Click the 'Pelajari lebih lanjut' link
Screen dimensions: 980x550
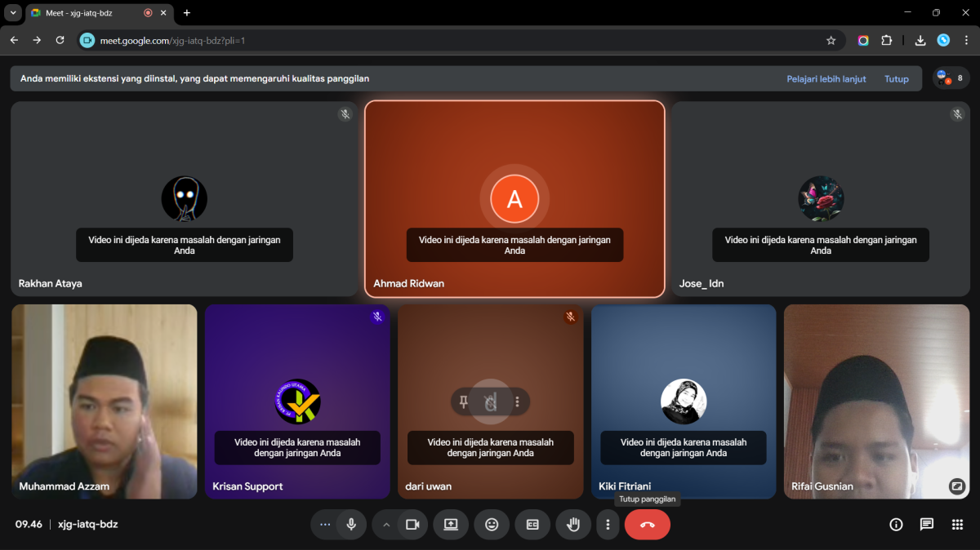[826, 79]
